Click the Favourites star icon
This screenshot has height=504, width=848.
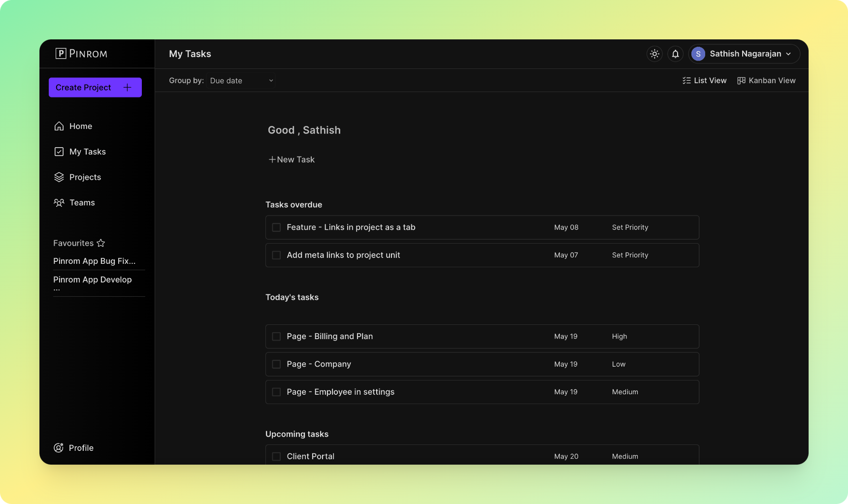[x=101, y=243]
